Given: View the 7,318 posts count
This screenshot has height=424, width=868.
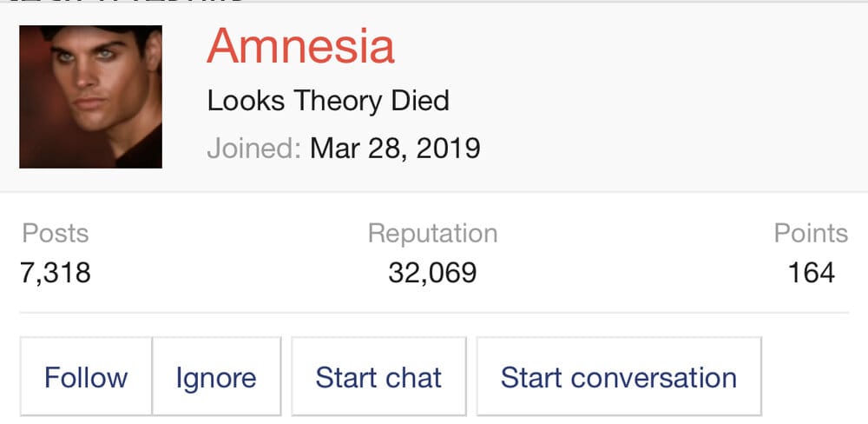Looking at the screenshot, I should 56,273.
